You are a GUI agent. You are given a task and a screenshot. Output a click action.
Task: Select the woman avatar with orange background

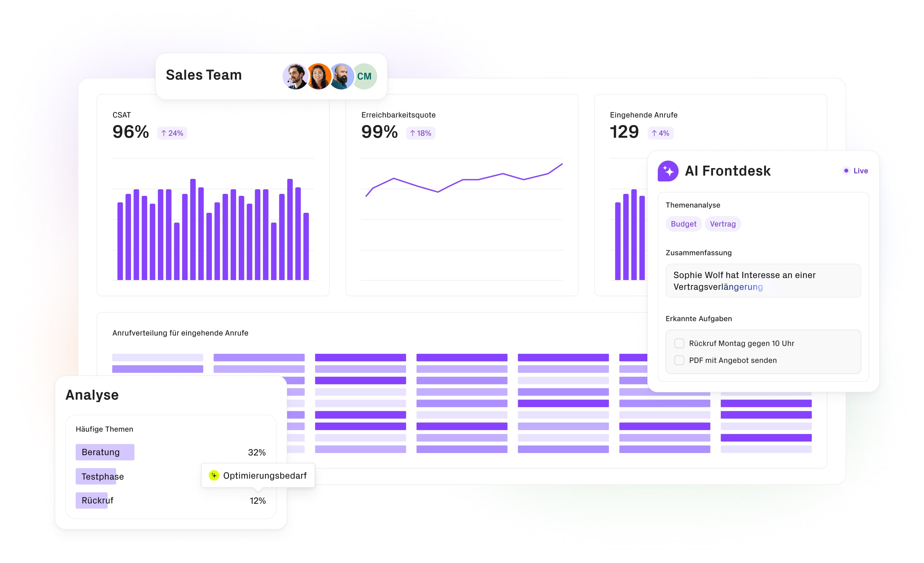[x=319, y=76]
